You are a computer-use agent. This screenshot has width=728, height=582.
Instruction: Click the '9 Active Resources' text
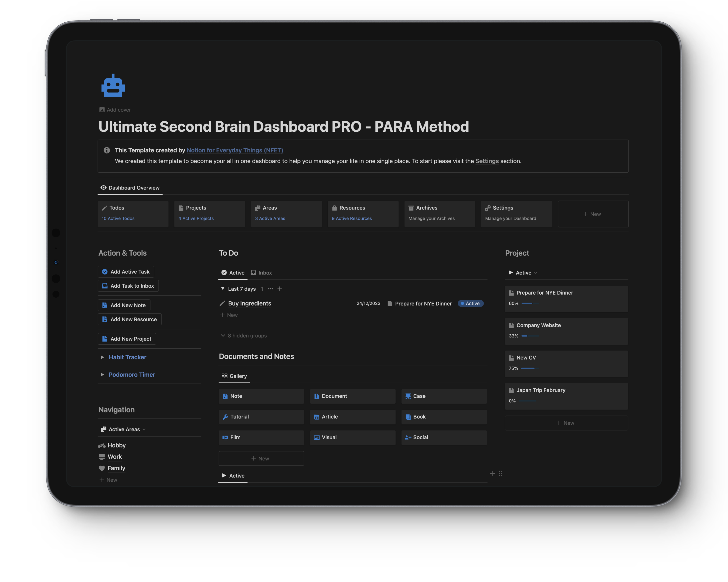tap(352, 219)
